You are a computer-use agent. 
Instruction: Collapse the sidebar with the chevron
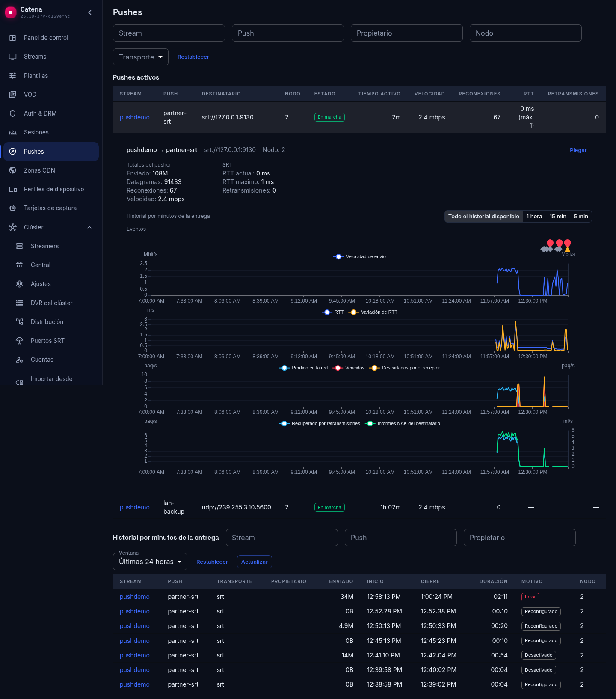click(x=90, y=12)
